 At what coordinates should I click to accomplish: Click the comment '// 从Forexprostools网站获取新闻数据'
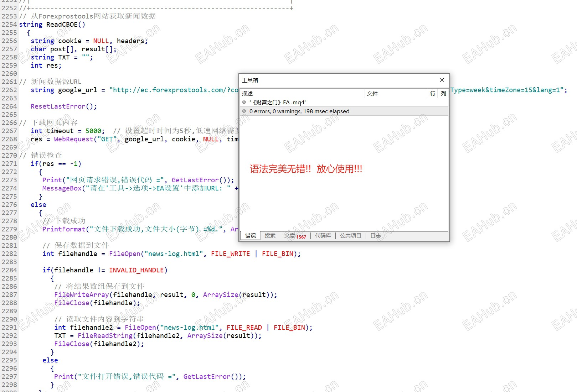click(x=88, y=16)
